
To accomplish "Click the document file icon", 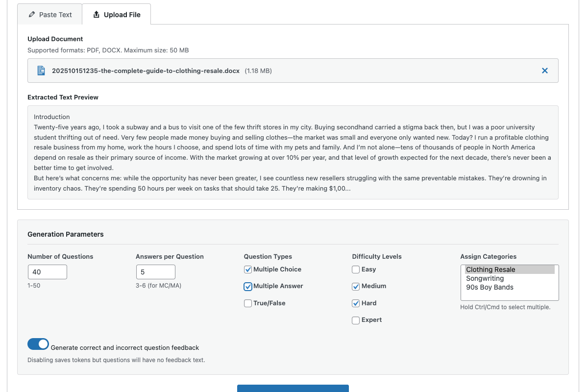I will (x=41, y=71).
